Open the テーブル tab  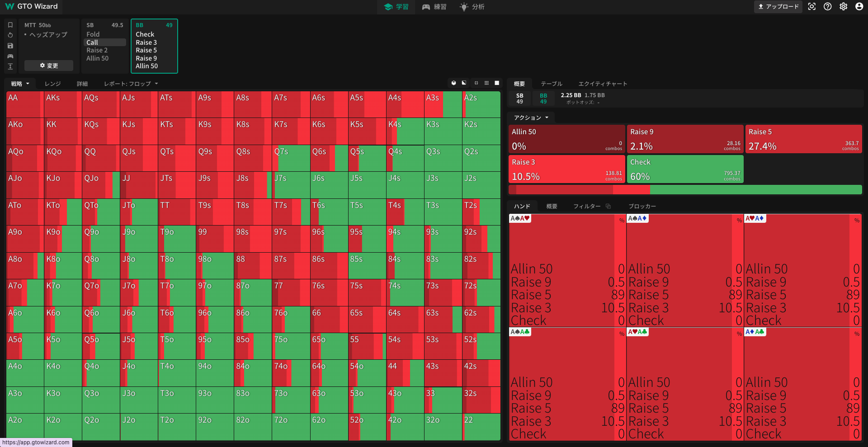552,84
